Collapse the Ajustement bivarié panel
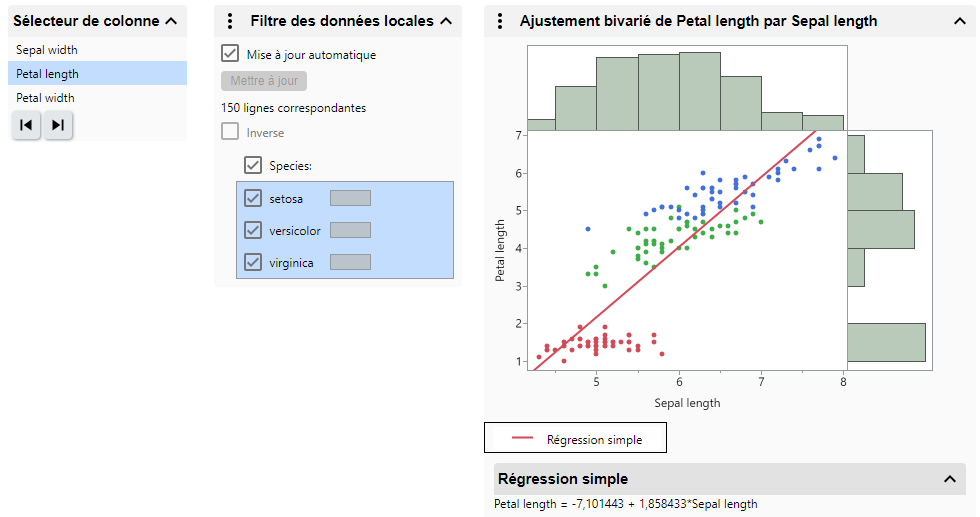980x517 pixels. 958,21
